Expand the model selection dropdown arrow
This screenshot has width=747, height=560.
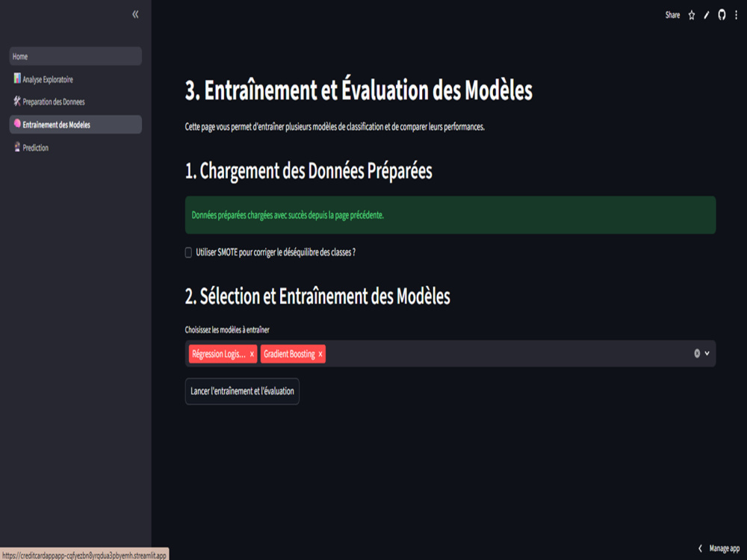pyautogui.click(x=707, y=353)
